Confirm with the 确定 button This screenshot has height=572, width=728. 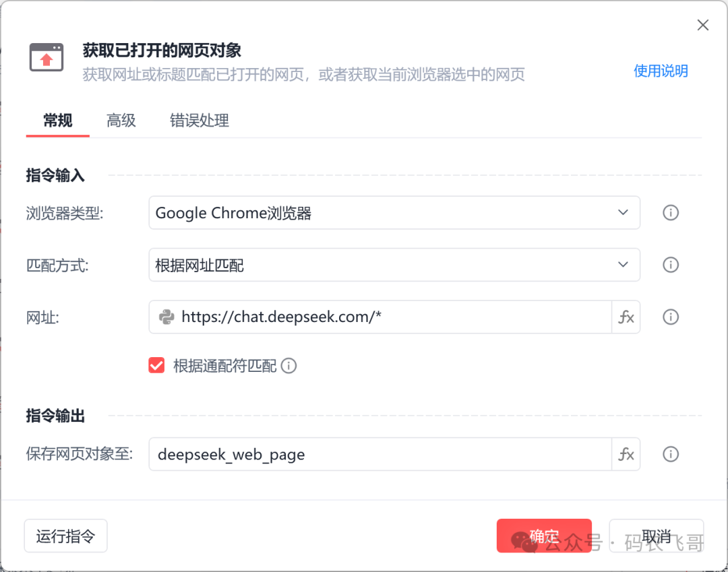pos(544,536)
